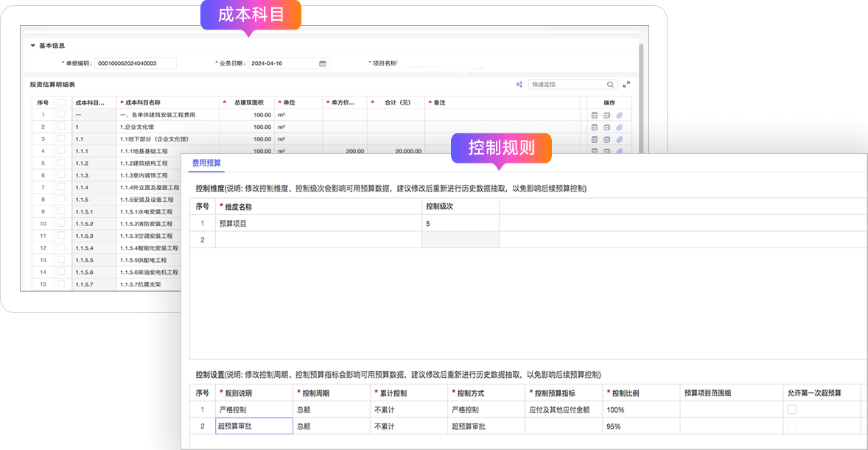Check the checkbox for row 1.1.5
The height and width of the screenshot is (450, 868).
pyautogui.click(x=62, y=200)
